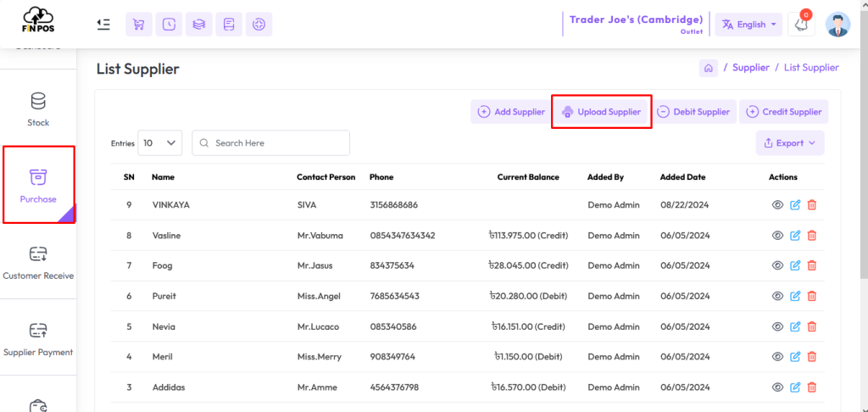Focus the Search Here input field

point(270,143)
